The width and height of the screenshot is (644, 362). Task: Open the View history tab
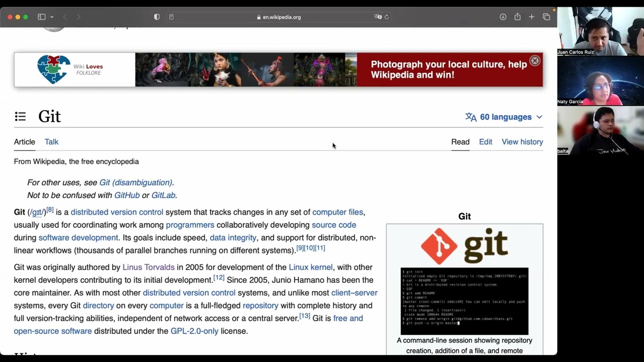click(522, 142)
